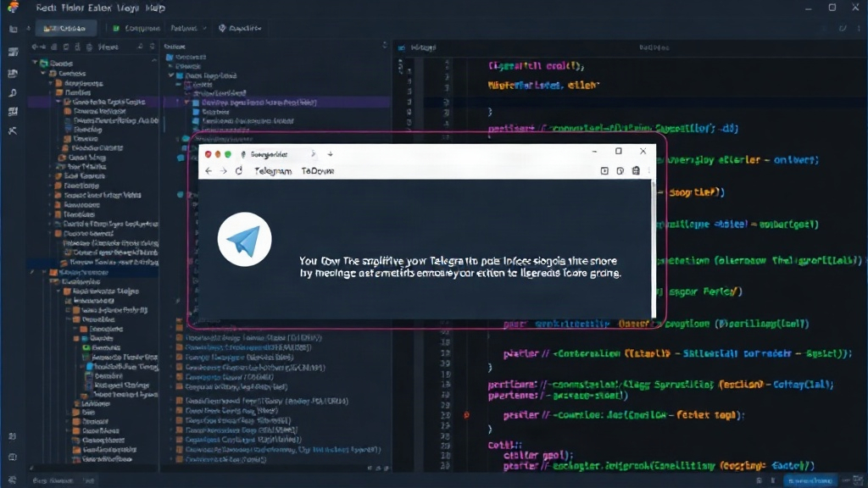Collapse the purple-highlighted folder in the left tree
The image size is (868, 488).
coord(58,102)
